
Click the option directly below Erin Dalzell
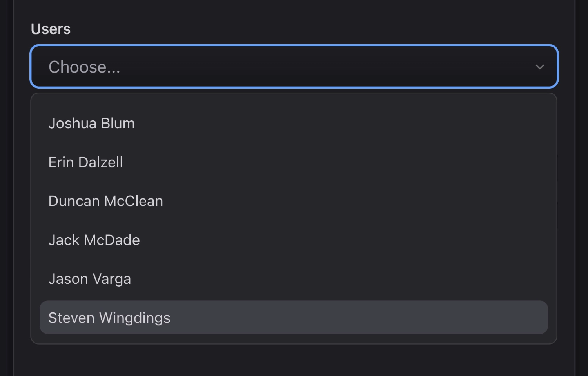(105, 201)
